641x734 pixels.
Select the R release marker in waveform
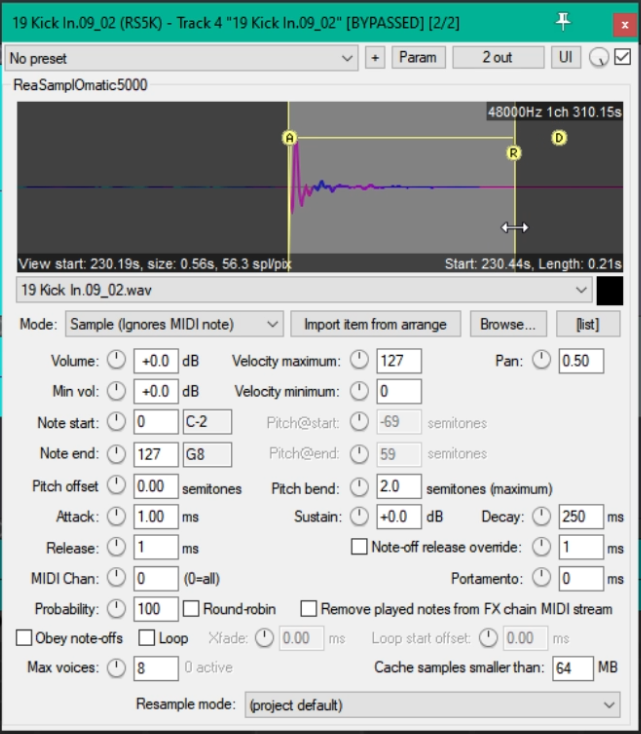coord(514,153)
